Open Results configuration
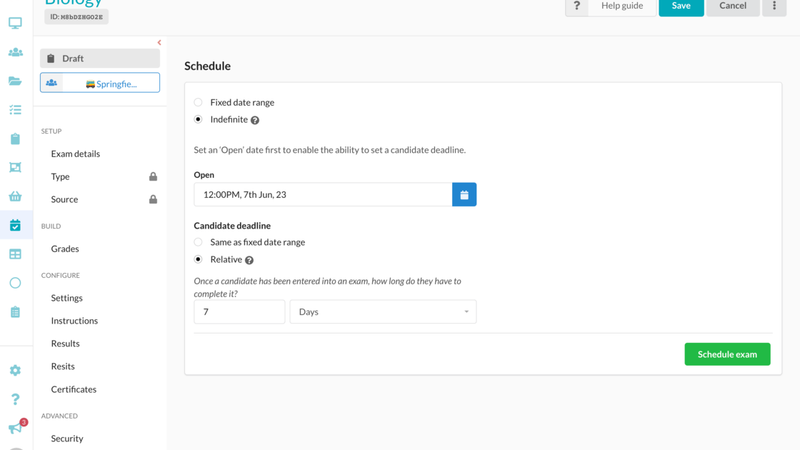The image size is (800, 450). pyautogui.click(x=65, y=343)
